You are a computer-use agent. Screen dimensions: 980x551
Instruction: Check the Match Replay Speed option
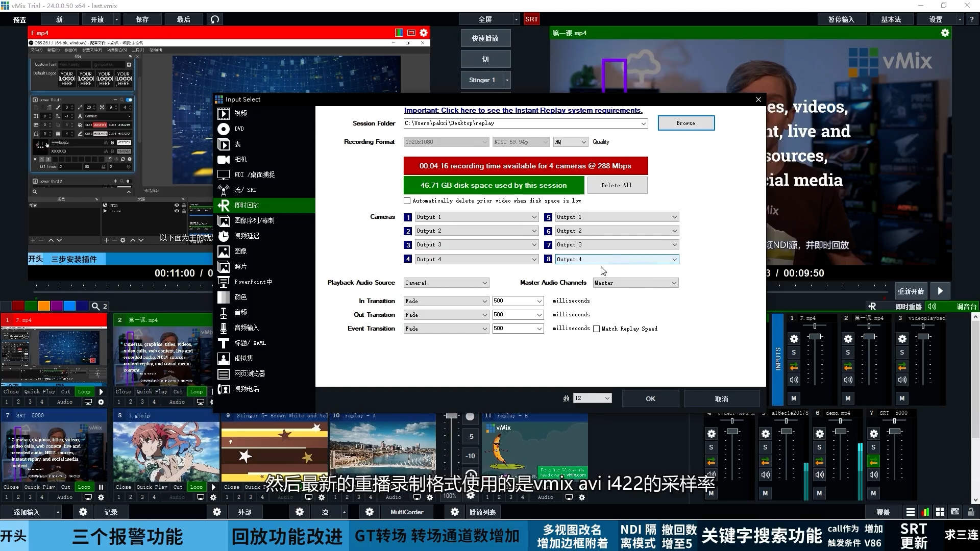pos(596,329)
